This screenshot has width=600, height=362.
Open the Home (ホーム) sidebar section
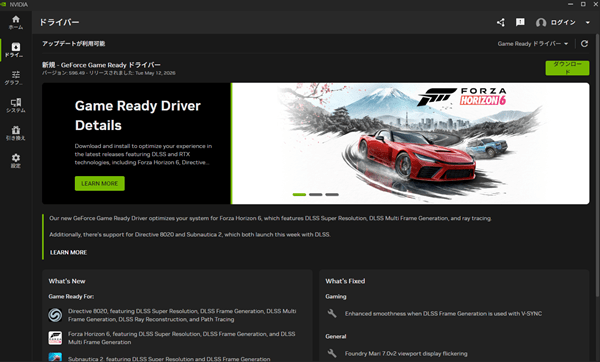[x=16, y=22]
